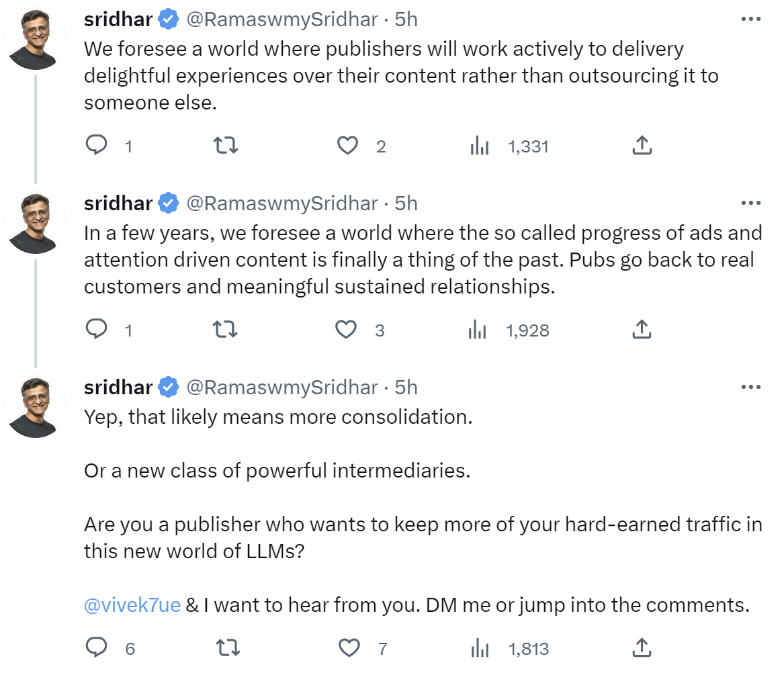This screenshot has height=673, width=784.
Task: Share the 'In a few years' tweet
Action: pos(642,329)
